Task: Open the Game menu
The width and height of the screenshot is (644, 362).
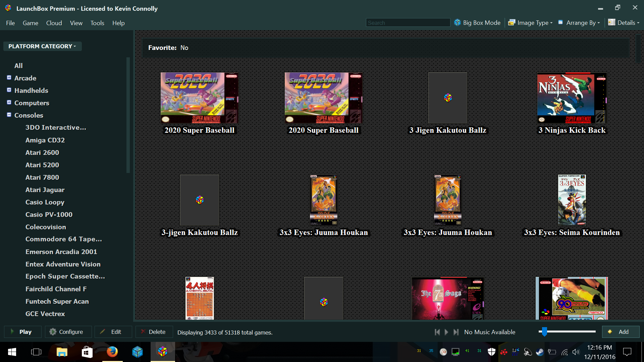Action: [31, 23]
